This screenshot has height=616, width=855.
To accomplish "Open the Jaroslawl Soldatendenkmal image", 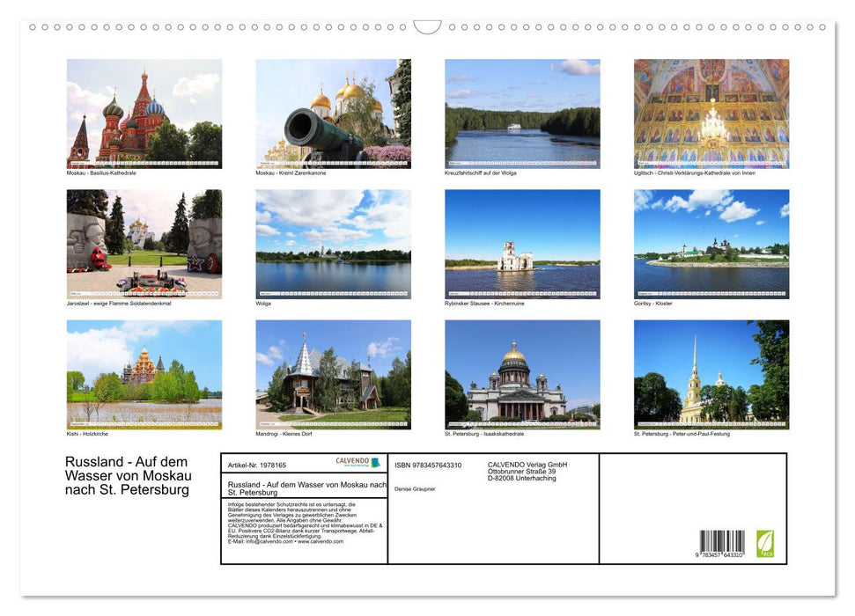I will pos(144,243).
